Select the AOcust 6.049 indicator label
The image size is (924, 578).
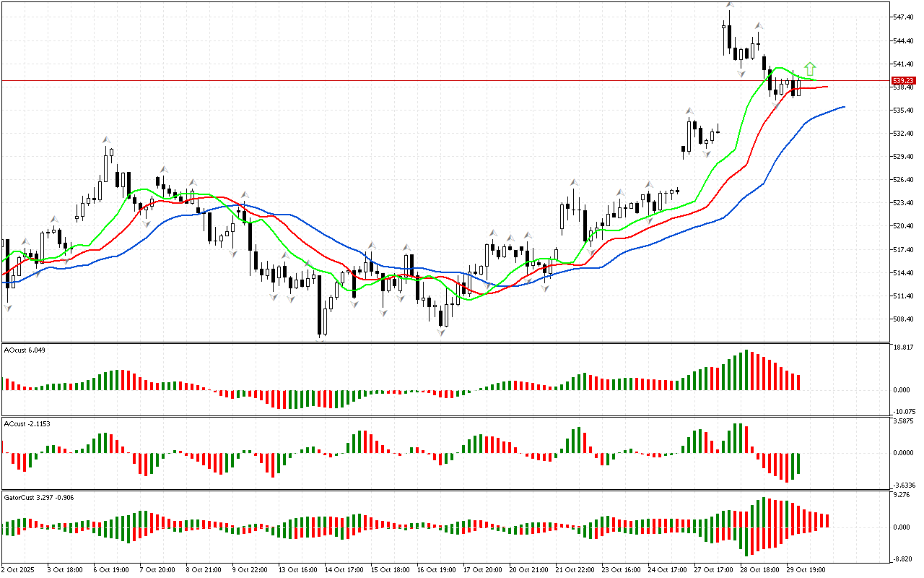point(25,350)
